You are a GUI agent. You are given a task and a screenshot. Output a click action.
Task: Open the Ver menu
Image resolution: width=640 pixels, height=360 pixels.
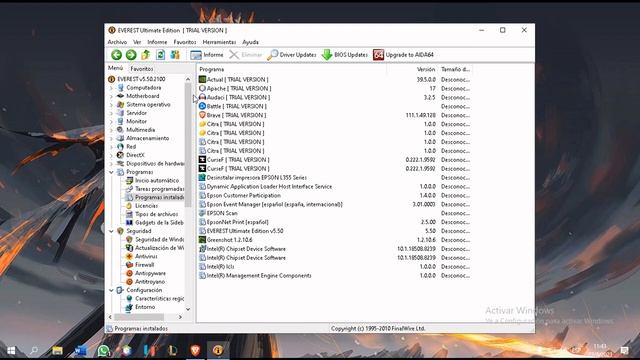pos(137,42)
